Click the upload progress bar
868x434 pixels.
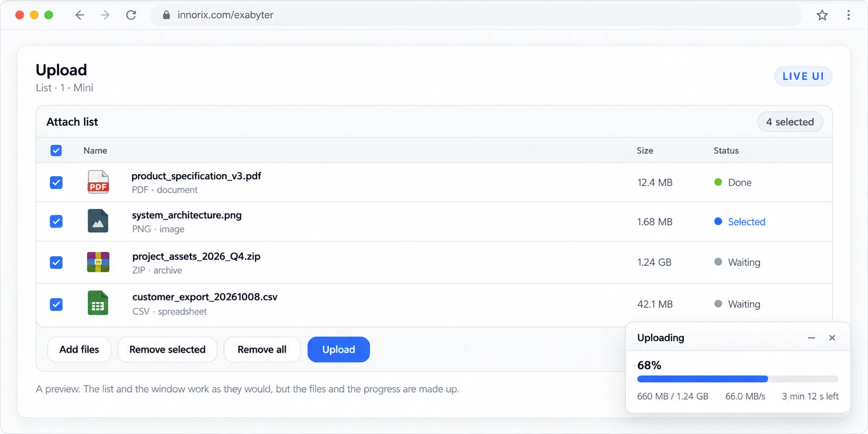point(737,379)
